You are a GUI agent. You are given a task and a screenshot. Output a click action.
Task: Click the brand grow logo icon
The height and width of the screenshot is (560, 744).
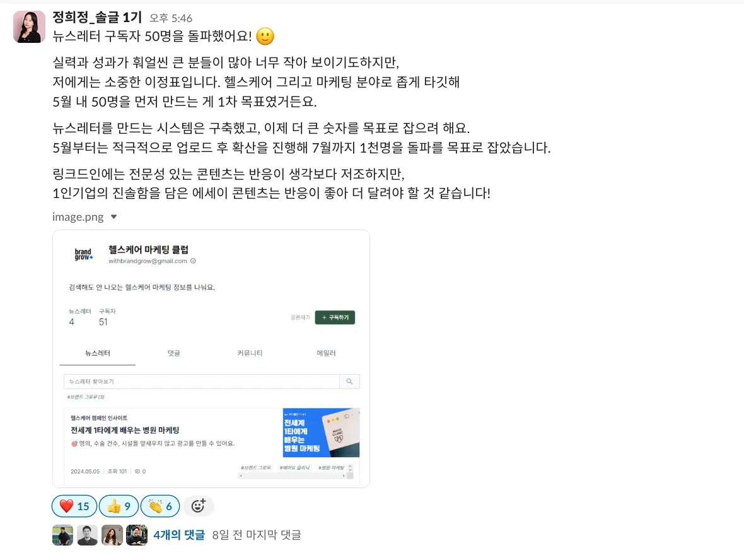(x=83, y=254)
